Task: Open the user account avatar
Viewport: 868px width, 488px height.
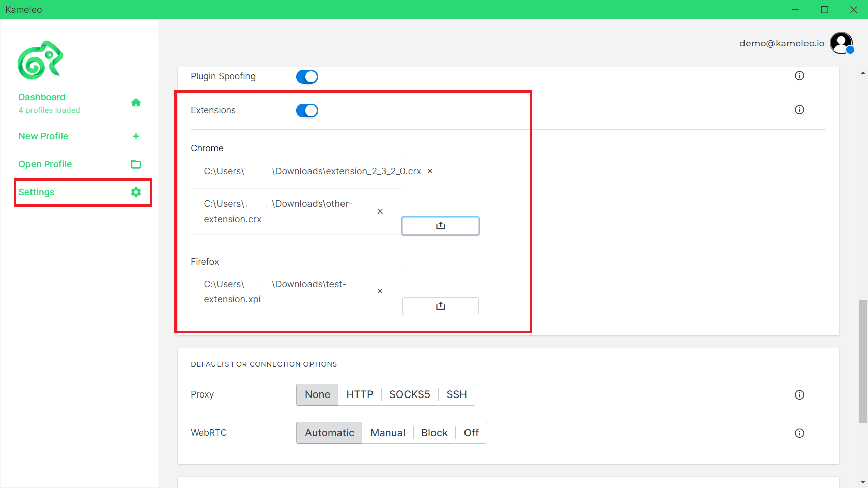Action: coord(842,43)
